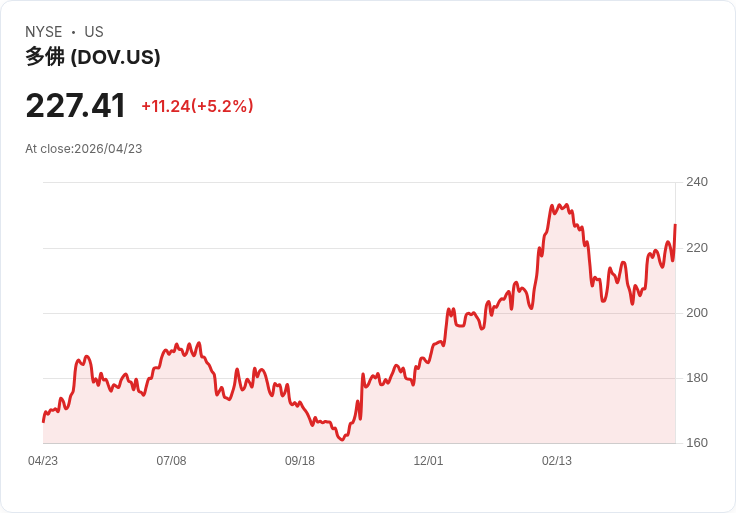Click the chart's lowest point after 09/18

341,439
